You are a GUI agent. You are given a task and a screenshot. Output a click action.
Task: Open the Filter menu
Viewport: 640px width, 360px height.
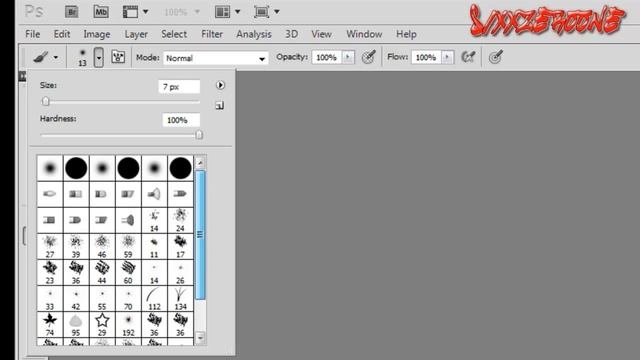coord(212,34)
